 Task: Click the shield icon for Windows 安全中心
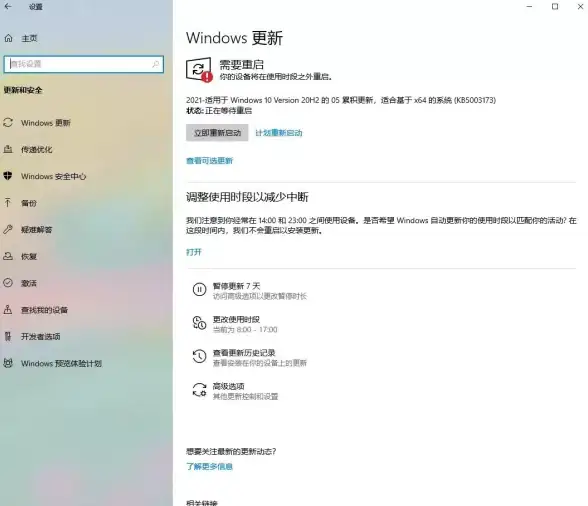8,176
